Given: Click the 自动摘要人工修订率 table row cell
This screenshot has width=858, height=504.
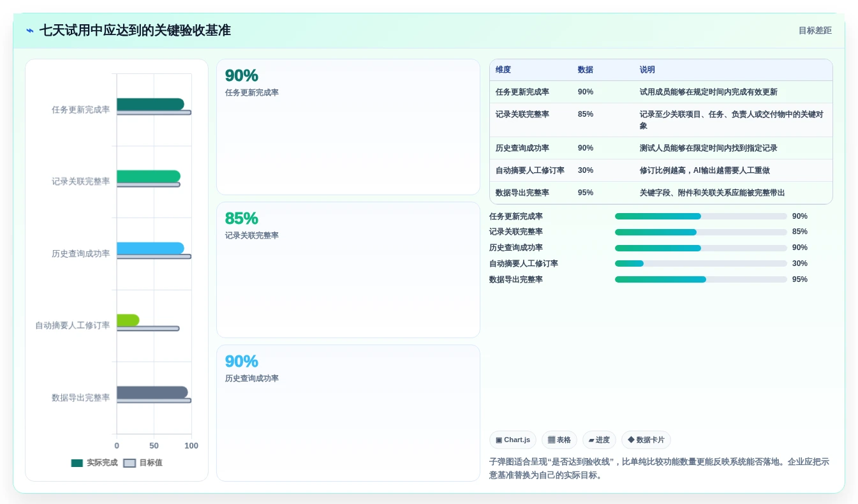Looking at the screenshot, I should point(530,170).
